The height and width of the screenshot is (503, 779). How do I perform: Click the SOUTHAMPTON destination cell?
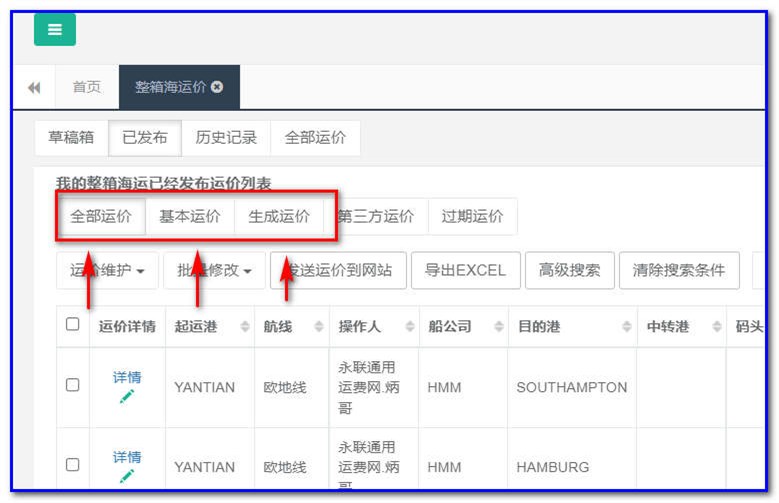[x=572, y=387]
